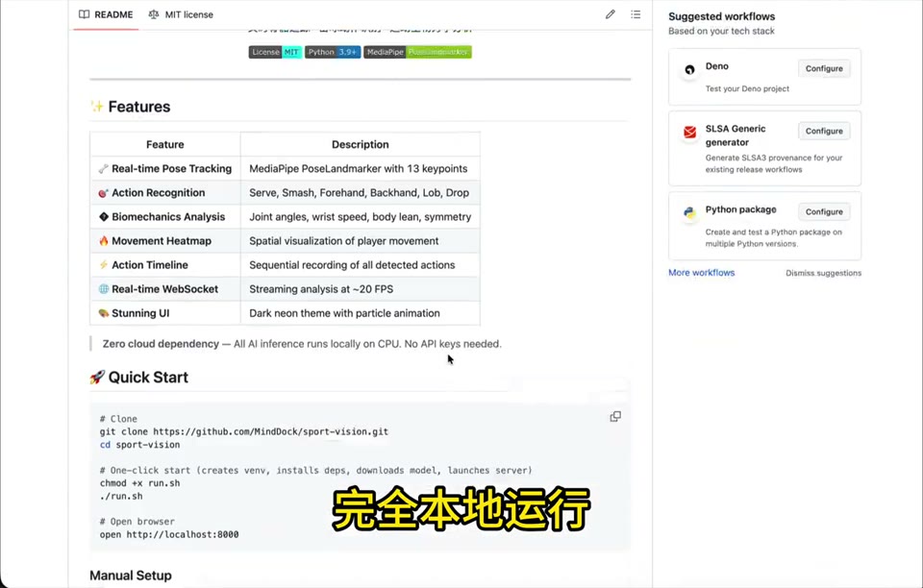Click the Suggested workflows heading

coord(722,16)
